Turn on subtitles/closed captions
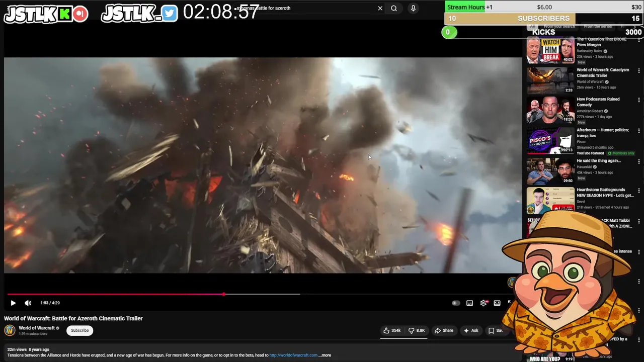Image resolution: width=644 pixels, height=362 pixels. click(469, 303)
